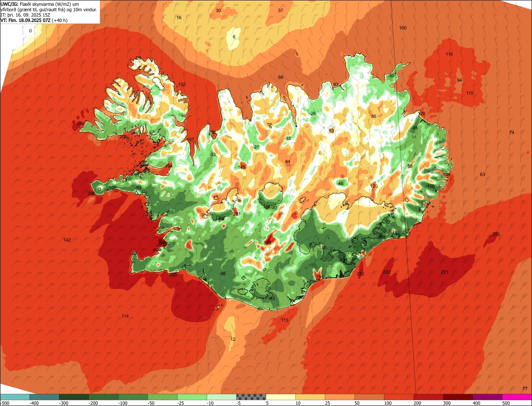This screenshot has height=406, width=532.
Task: Click the map value '-128' in Eastfjords
Action: 430,186
